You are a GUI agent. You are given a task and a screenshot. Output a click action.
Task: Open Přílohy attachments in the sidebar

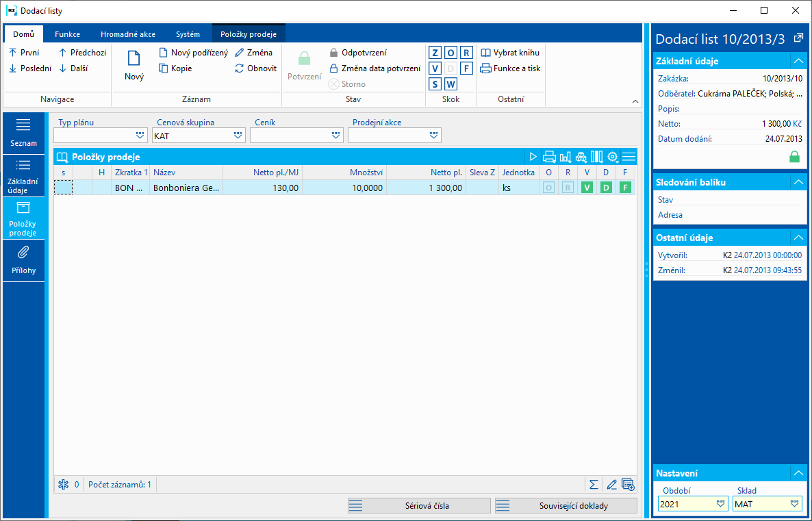[23, 260]
